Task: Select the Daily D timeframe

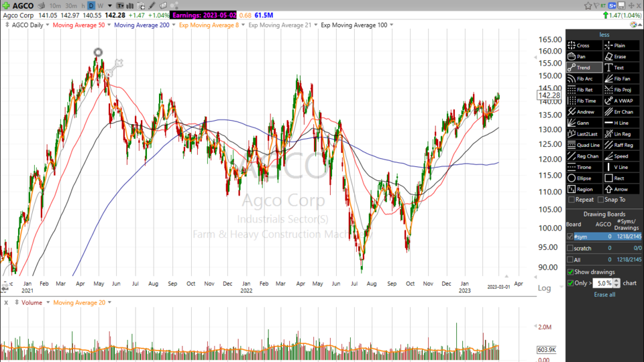Action: [91, 6]
